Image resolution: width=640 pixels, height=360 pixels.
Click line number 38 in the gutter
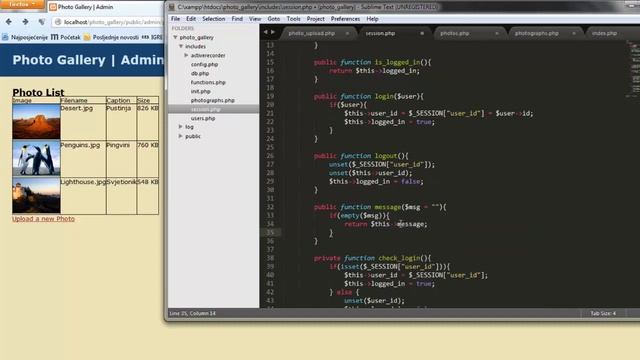(x=270, y=258)
